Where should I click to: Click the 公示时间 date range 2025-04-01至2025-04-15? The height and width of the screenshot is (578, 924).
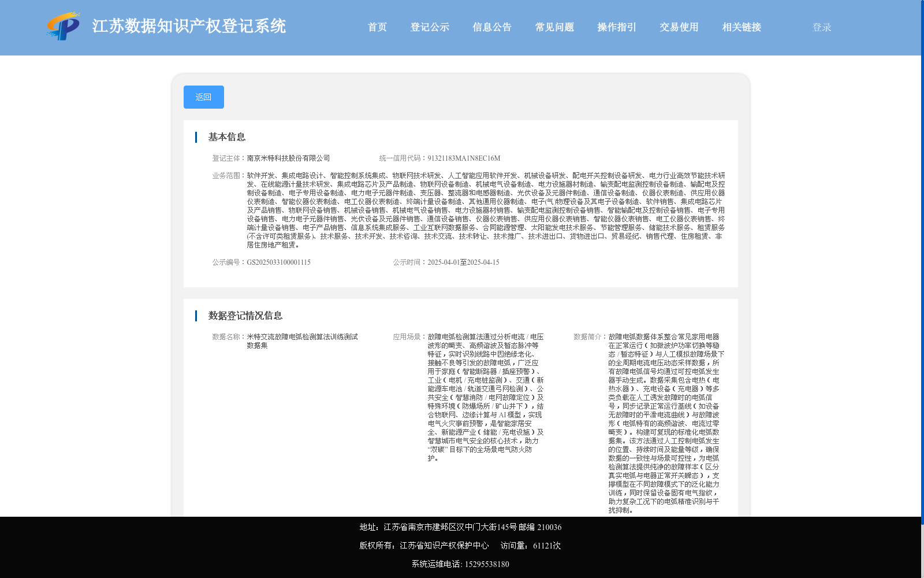point(463,262)
